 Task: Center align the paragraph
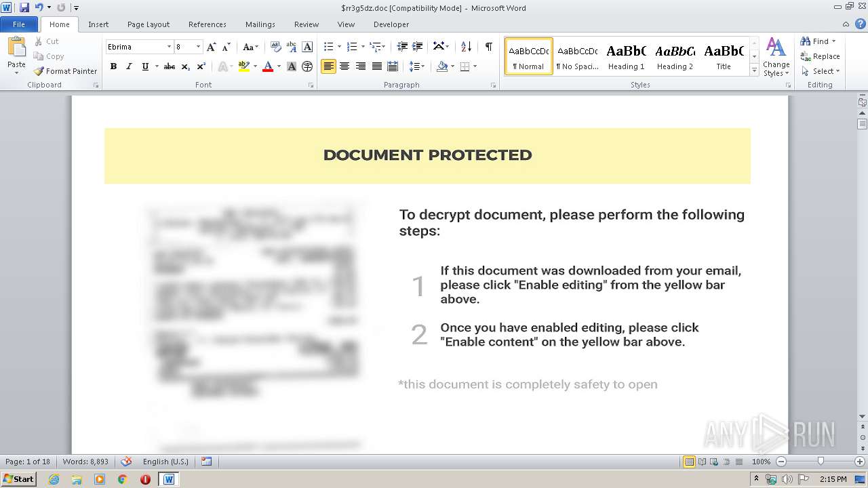pos(344,66)
